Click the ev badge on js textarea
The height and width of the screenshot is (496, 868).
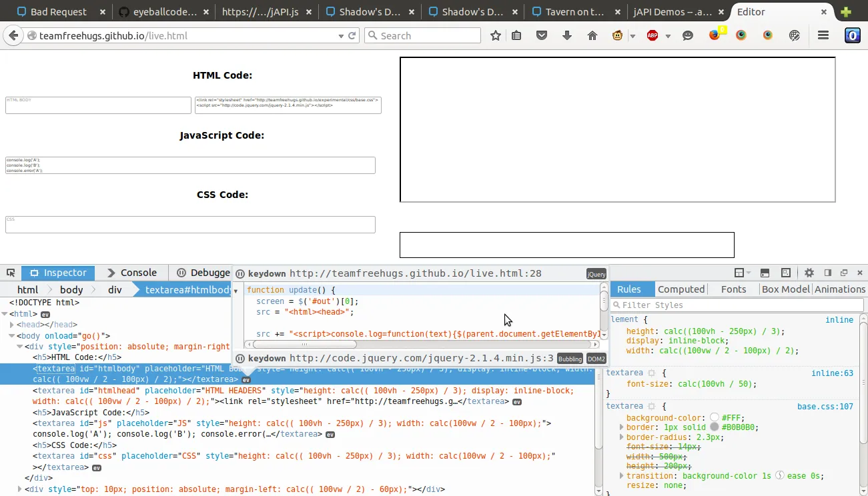point(330,435)
